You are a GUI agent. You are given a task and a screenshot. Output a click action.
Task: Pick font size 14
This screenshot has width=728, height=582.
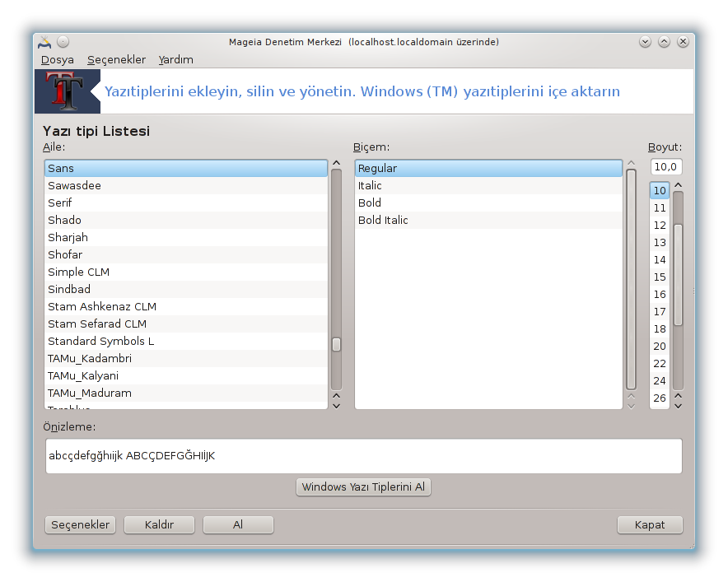[x=660, y=260]
